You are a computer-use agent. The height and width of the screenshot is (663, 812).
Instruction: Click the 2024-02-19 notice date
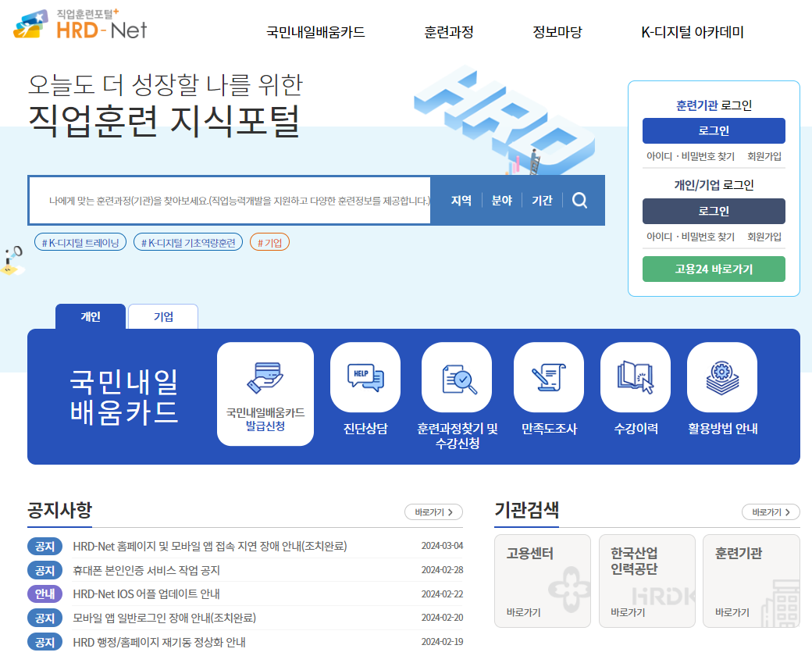pyautogui.click(x=442, y=642)
